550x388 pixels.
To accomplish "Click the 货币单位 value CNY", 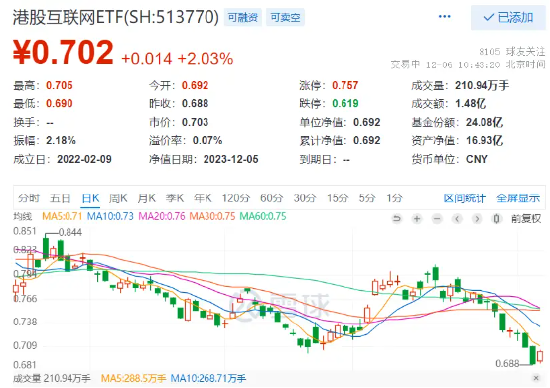I will [477, 159].
